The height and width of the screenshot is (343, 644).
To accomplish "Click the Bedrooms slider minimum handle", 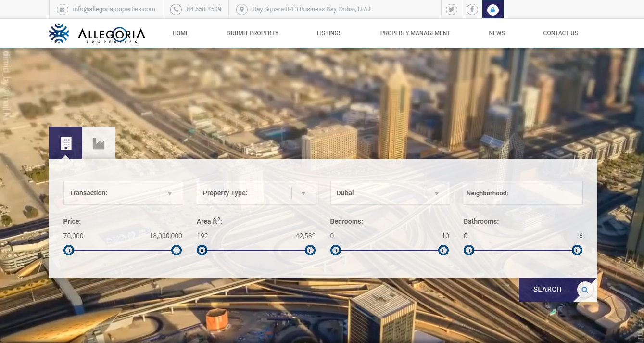I will [336, 250].
